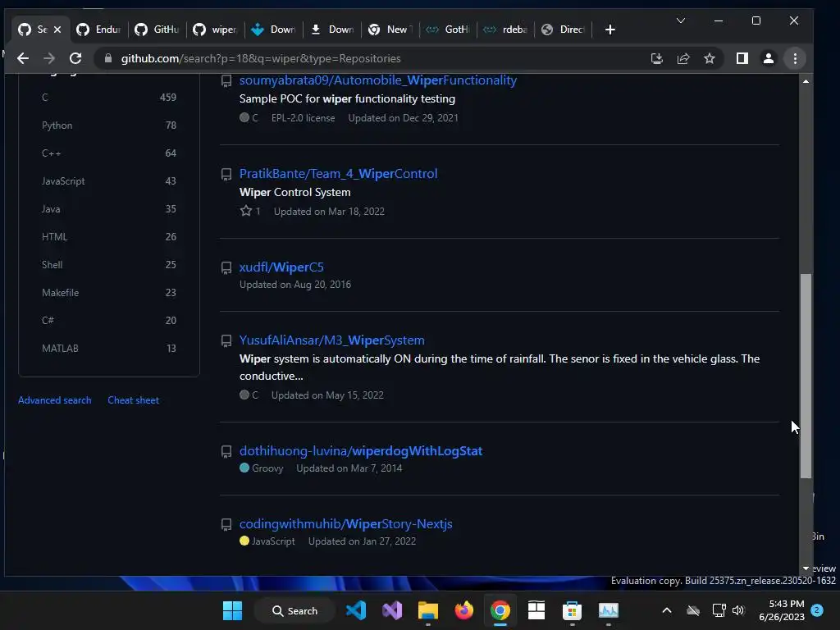Viewport: 840px width, 630px height.
Task: Click repo icon beside WiperStory-Nextjs
Action: pyautogui.click(x=226, y=524)
